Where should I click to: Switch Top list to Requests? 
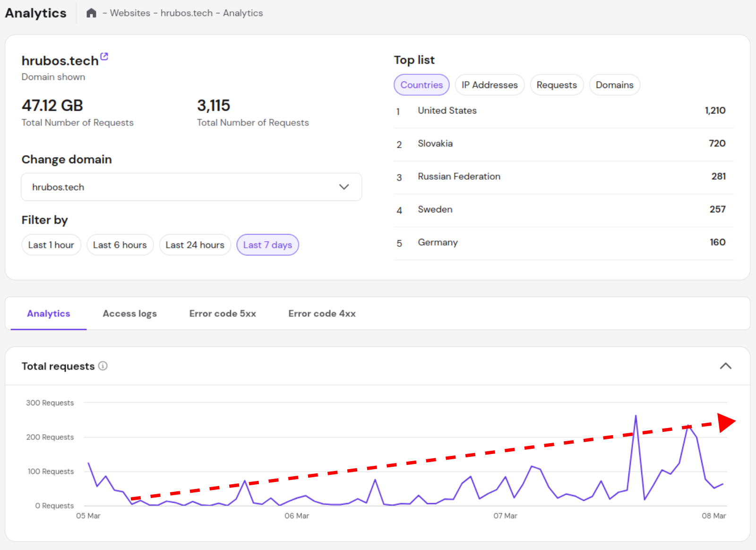557,85
